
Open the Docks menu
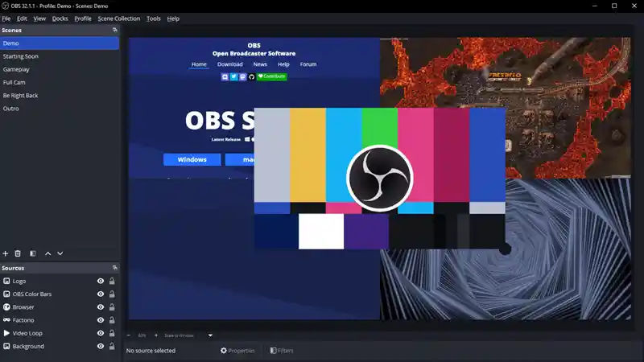tap(60, 19)
